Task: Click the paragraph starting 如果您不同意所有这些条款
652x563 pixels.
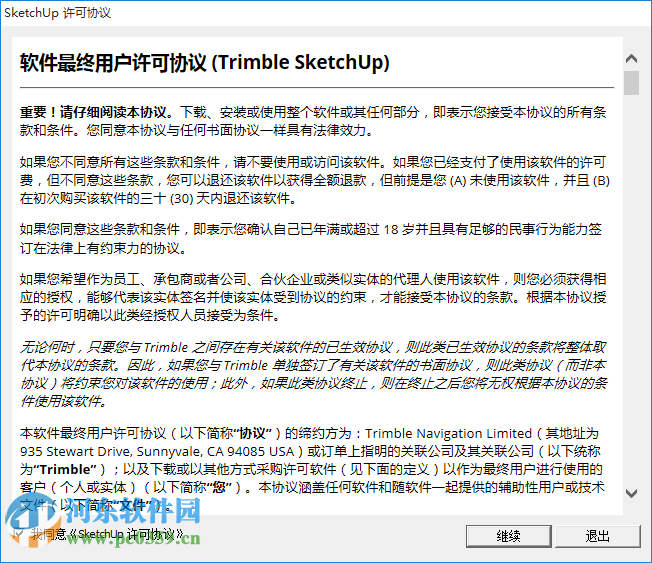Action: point(315,180)
